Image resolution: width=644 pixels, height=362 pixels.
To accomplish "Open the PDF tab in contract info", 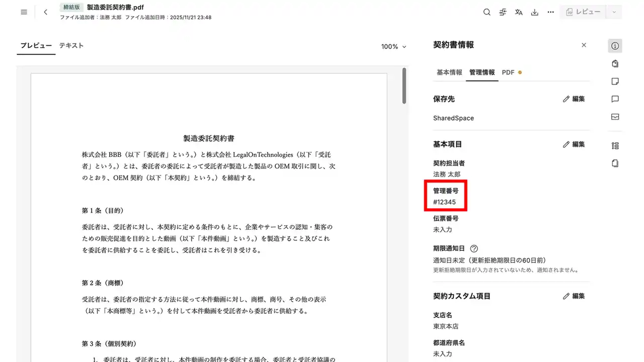I will coord(508,72).
